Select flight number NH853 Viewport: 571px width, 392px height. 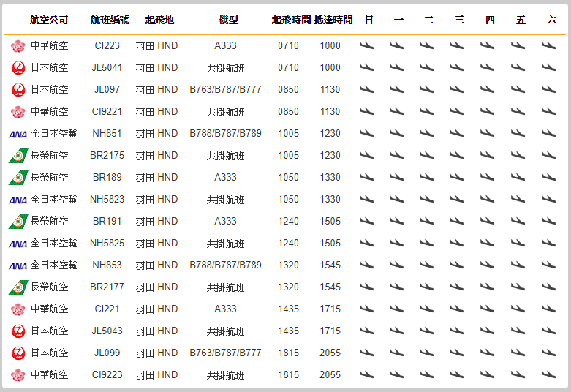[x=107, y=265]
